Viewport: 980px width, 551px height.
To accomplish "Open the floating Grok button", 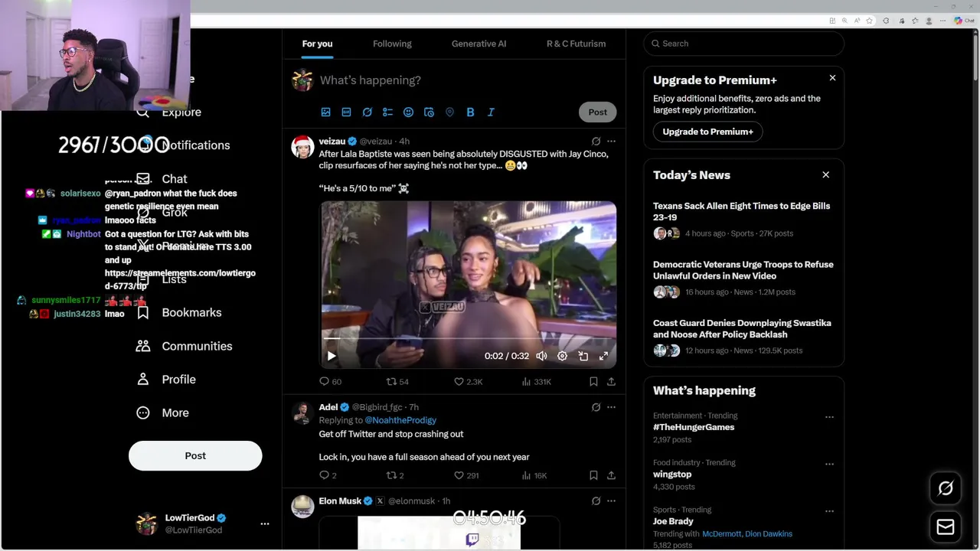I will [x=946, y=488].
